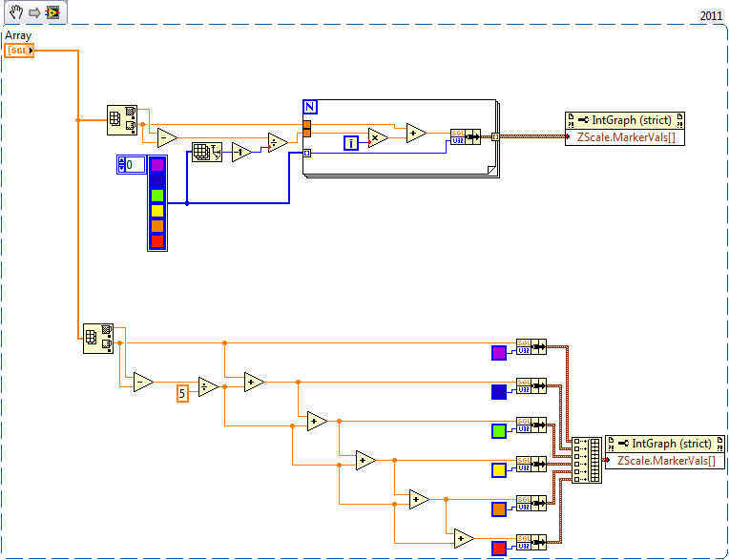Click the lower Subtract node
729x560 pixels.
click(143, 382)
